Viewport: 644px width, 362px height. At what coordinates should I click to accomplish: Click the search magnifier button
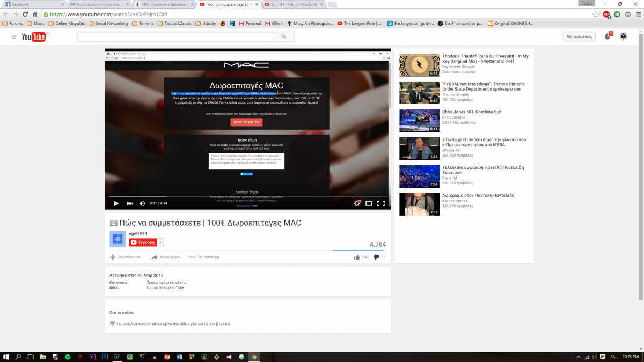click(x=283, y=37)
